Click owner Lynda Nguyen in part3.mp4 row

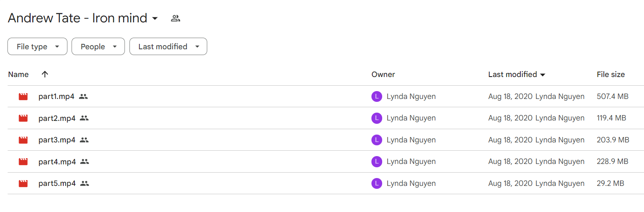pos(411,140)
